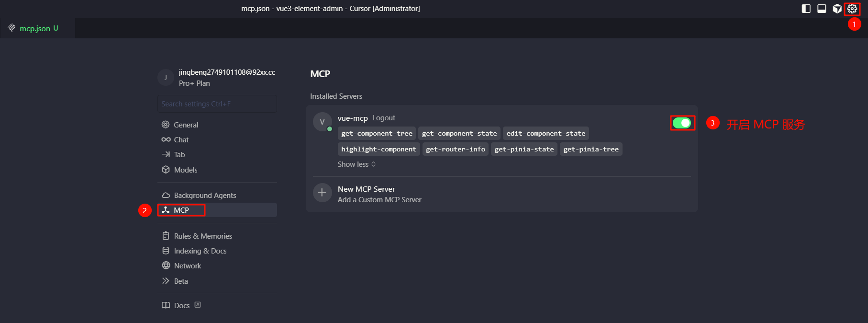
Task: Toggle the bottom panel layout icon
Action: click(x=822, y=9)
